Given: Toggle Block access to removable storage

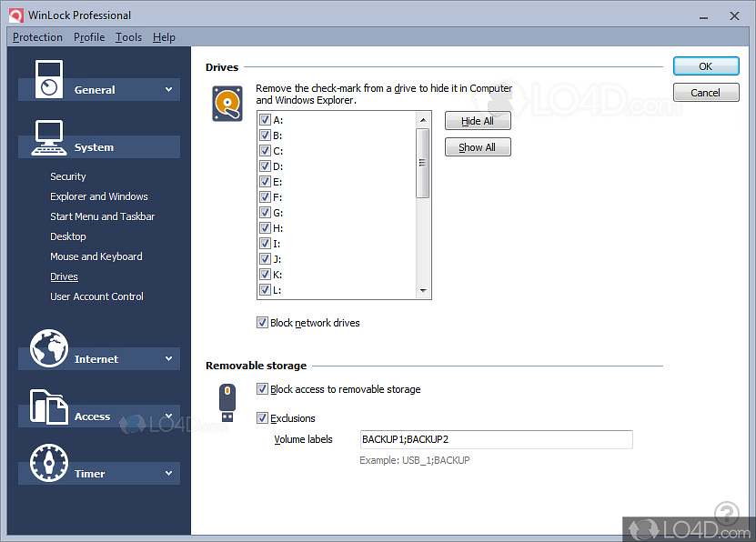Looking at the screenshot, I should 262,388.
